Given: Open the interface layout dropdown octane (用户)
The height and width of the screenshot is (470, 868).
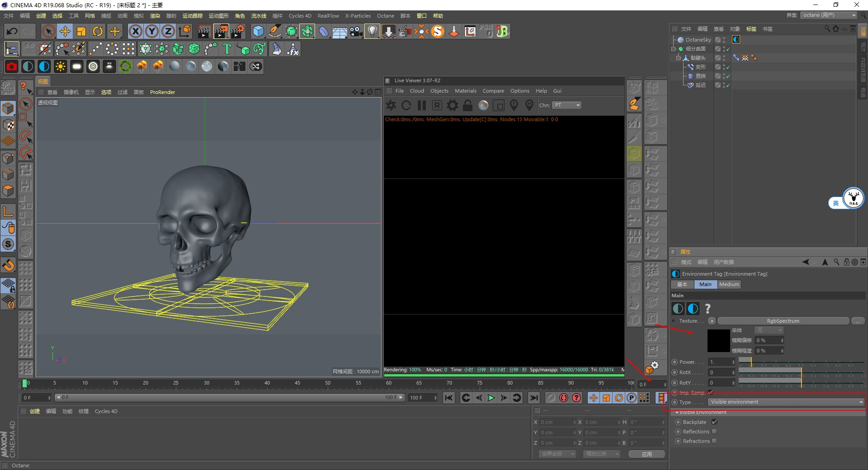Looking at the screenshot, I should (829, 15).
